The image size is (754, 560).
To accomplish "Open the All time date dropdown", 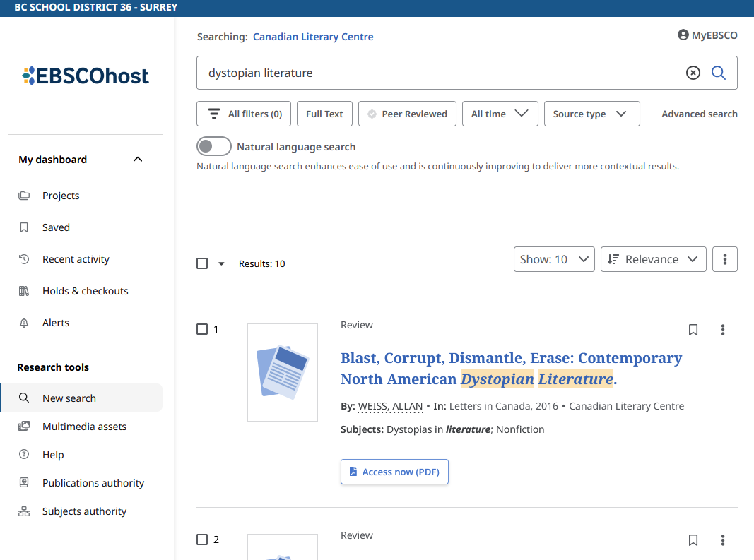I will (500, 114).
